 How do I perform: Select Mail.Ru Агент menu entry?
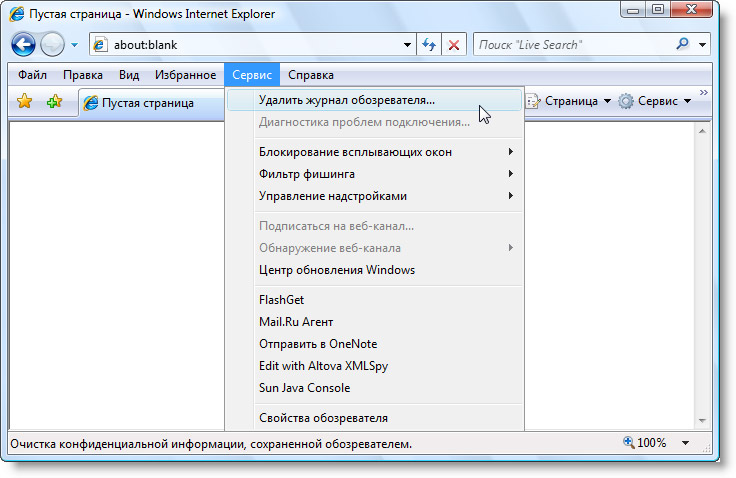[374, 322]
